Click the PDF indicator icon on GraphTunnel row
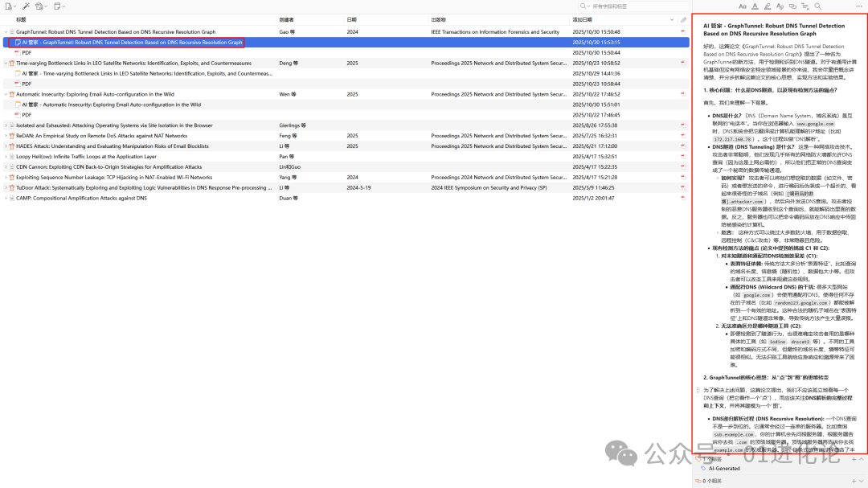 [683, 32]
